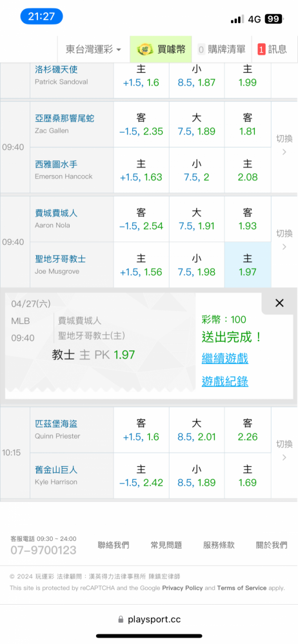Tap the lock icon beside playsport.cc
This screenshot has width=298, height=644.
coord(121,619)
